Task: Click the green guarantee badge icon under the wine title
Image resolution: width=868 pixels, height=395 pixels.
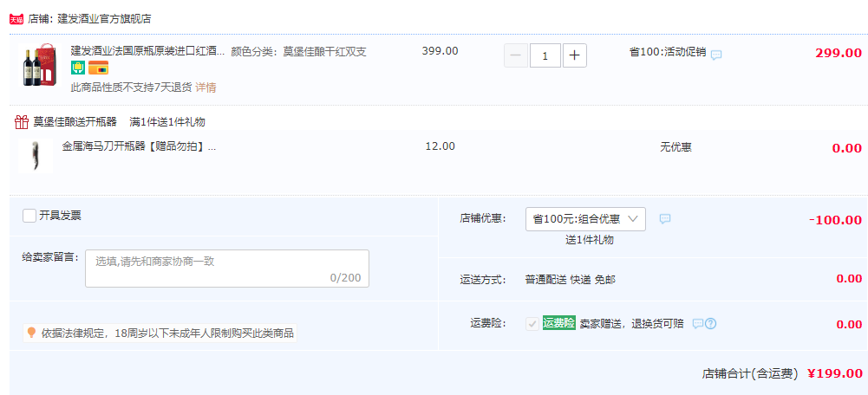Action: [78, 68]
